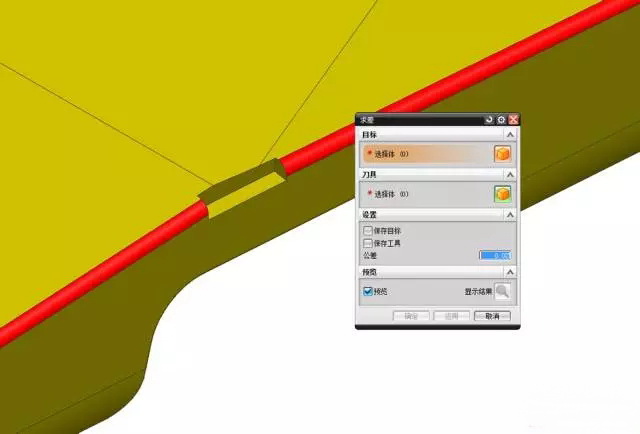Enable the 保存工具 (keep tool) checkbox
The width and height of the screenshot is (640, 434).
click(x=367, y=243)
